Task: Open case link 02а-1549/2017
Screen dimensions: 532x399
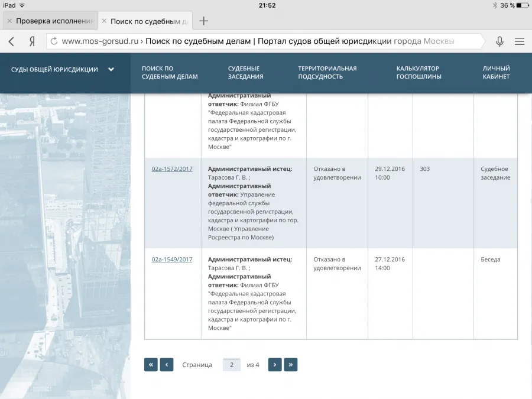Action: tap(172, 259)
